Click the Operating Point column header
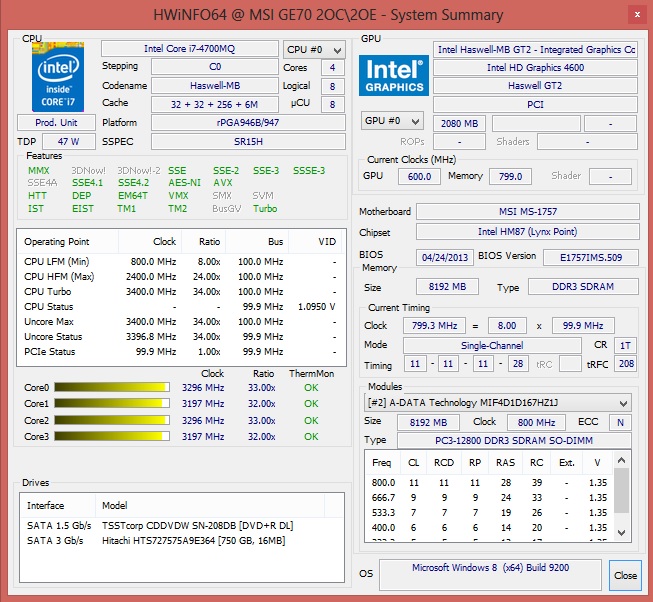 pyautogui.click(x=68, y=241)
